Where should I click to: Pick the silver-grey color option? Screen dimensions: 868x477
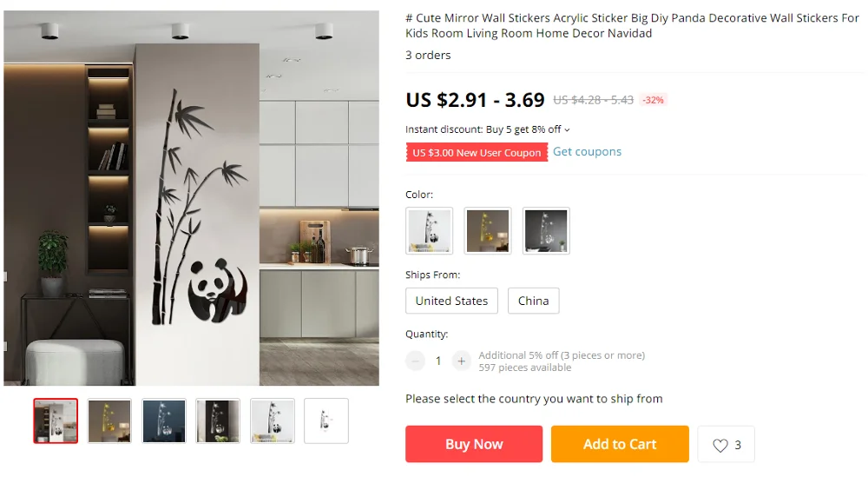[x=546, y=231]
